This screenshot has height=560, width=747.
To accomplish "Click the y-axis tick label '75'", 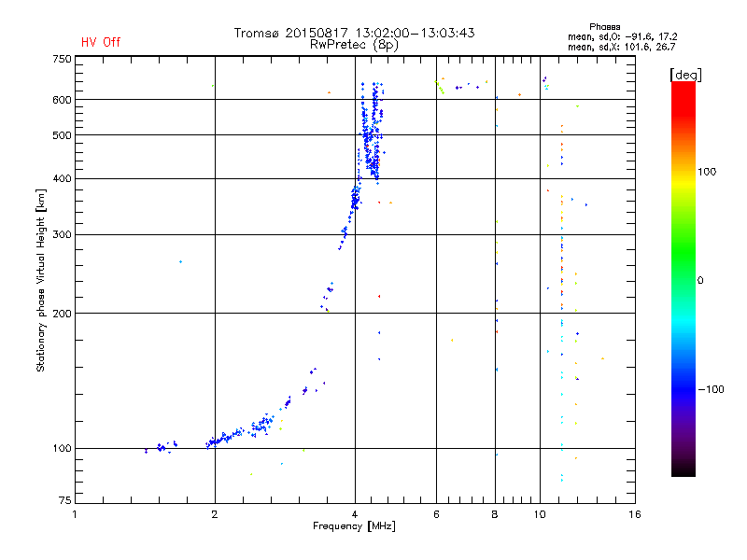I will 65,500.
